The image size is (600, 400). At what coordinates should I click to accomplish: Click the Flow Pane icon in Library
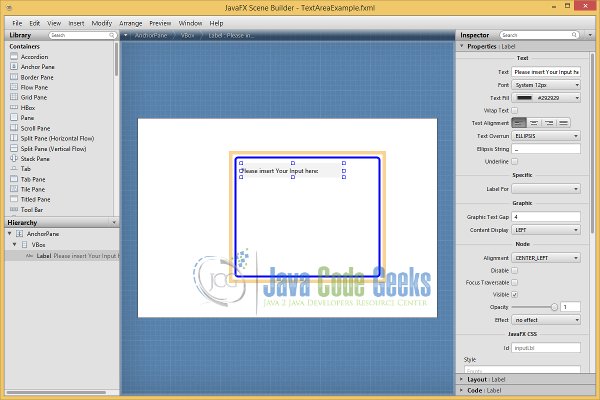point(14,87)
